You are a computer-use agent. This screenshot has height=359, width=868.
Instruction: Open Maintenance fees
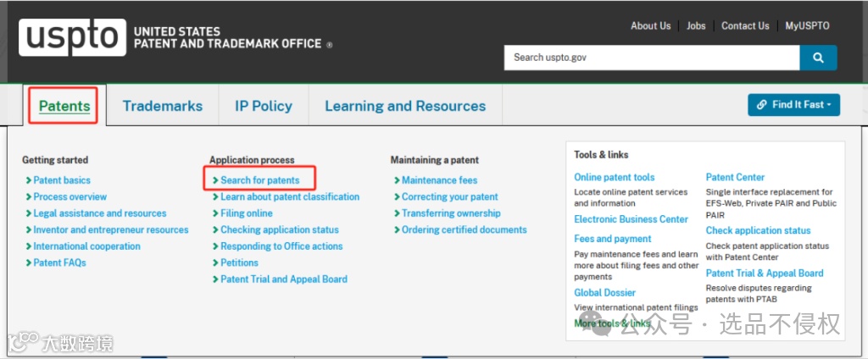click(x=440, y=180)
